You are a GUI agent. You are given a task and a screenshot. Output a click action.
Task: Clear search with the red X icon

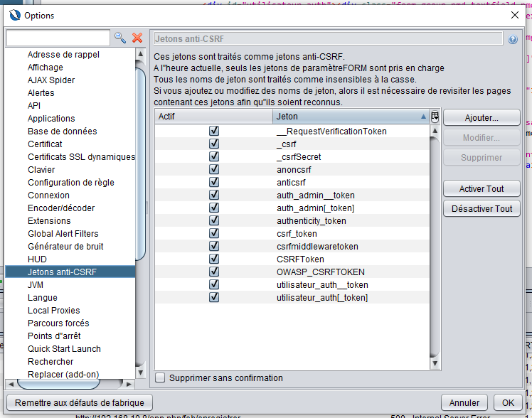[x=137, y=38]
